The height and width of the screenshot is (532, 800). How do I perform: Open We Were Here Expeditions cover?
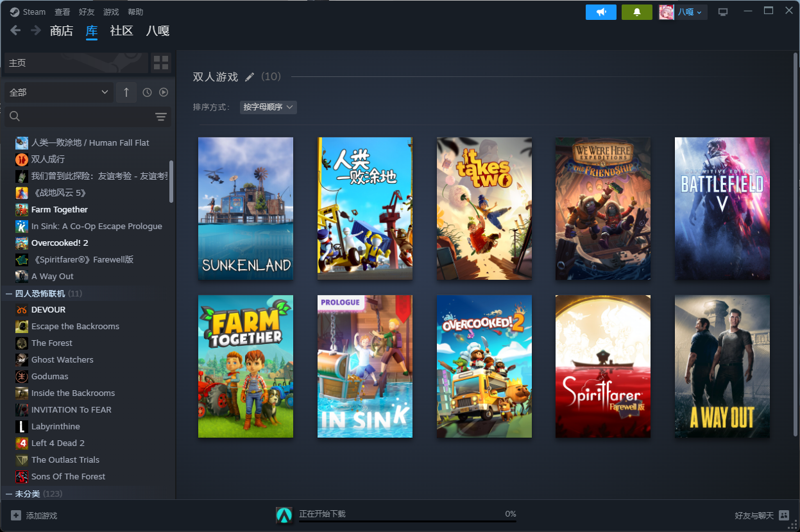point(603,209)
